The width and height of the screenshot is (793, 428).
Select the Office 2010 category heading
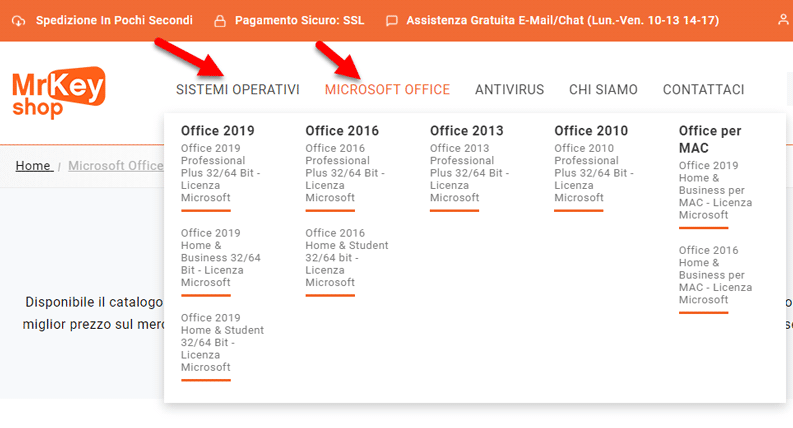coord(591,131)
